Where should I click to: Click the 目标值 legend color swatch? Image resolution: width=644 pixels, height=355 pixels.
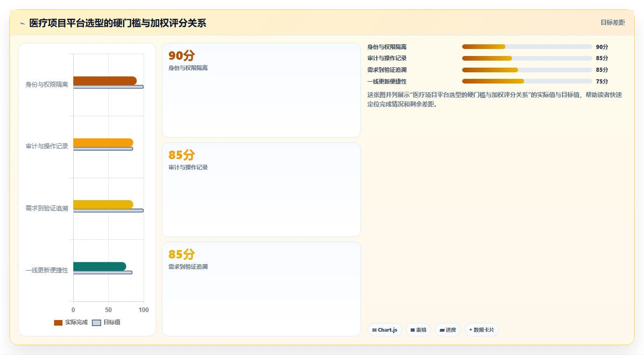97,323
